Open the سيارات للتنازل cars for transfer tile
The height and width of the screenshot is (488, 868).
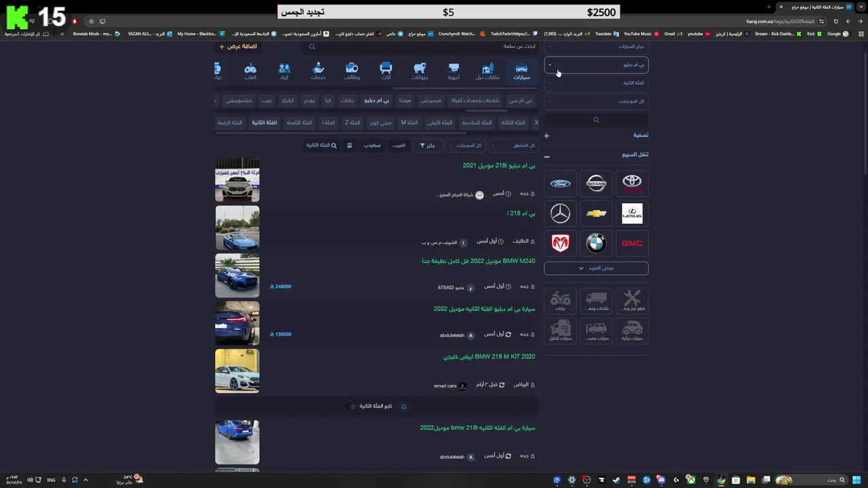[x=560, y=330]
